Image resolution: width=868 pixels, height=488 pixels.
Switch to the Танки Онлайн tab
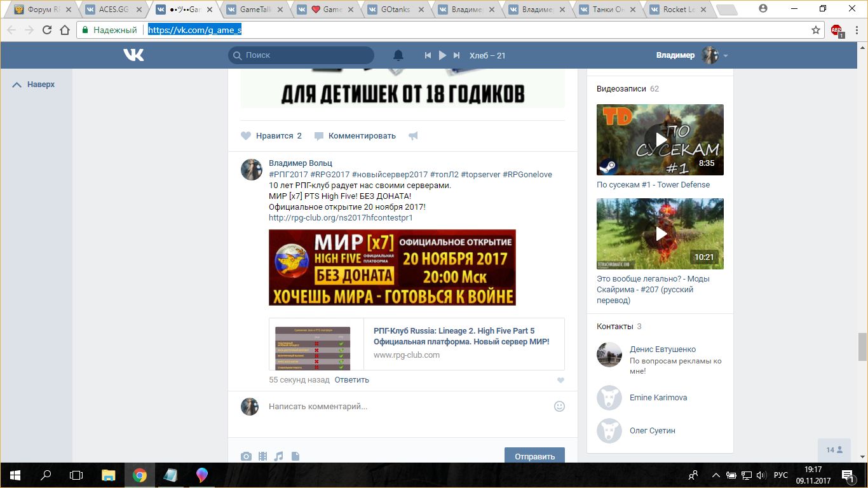click(x=608, y=10)
